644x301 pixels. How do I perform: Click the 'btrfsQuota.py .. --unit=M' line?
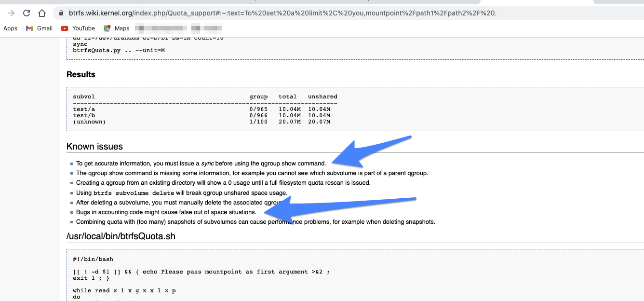click(119, 50)
